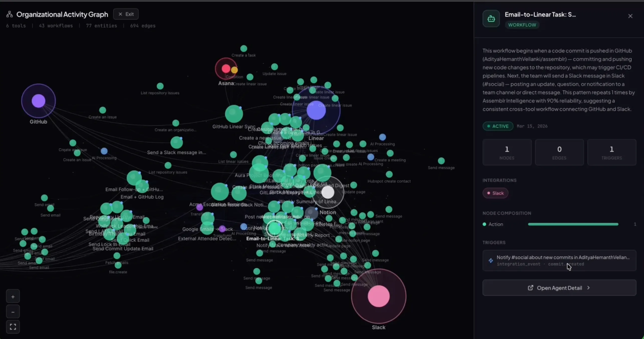Open Agent Detail
The height and width of the screenshot is (339, 644).
(x=559, y=288)
